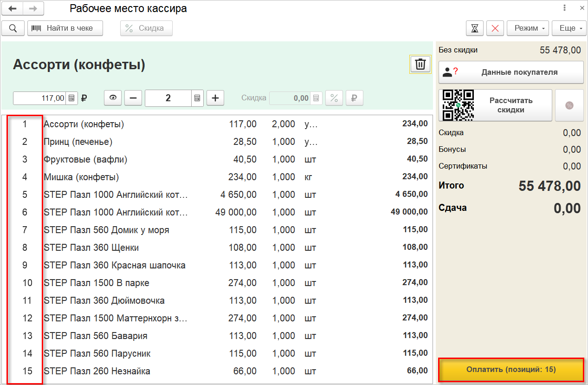Select STEP Пазл 1000 row priced 49 000,00

point(217,212)
